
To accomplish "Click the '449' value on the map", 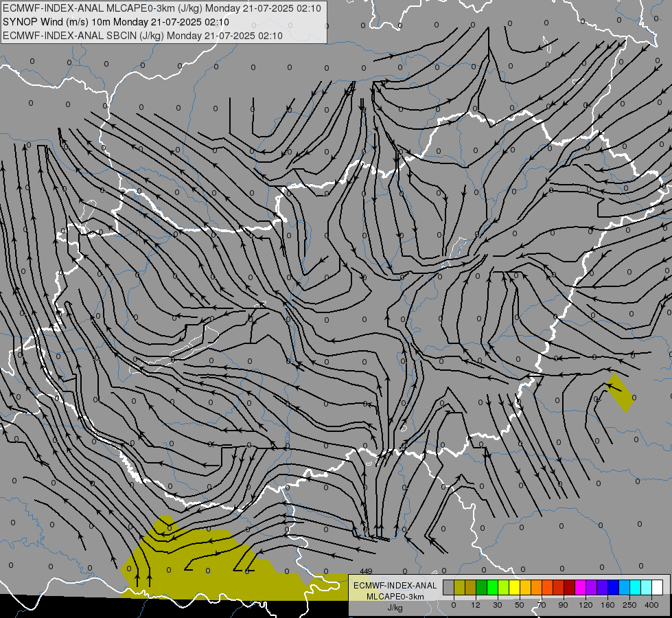I will coord(366,571).
